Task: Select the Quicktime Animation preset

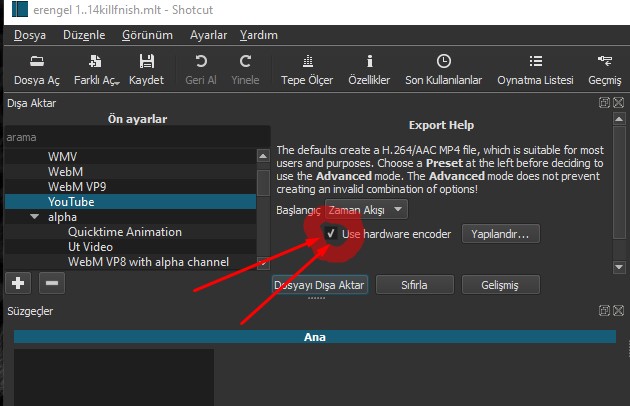Action: (x=130, y=232)
